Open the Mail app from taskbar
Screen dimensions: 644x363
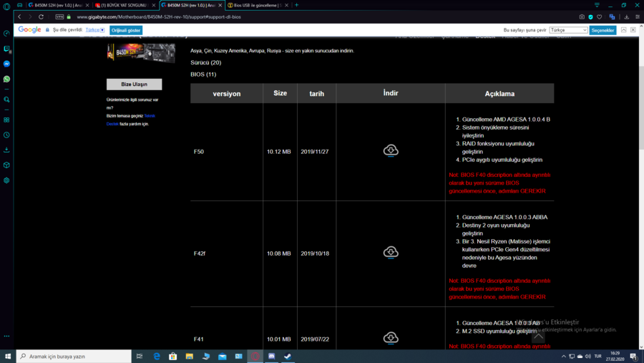point(223,356)
